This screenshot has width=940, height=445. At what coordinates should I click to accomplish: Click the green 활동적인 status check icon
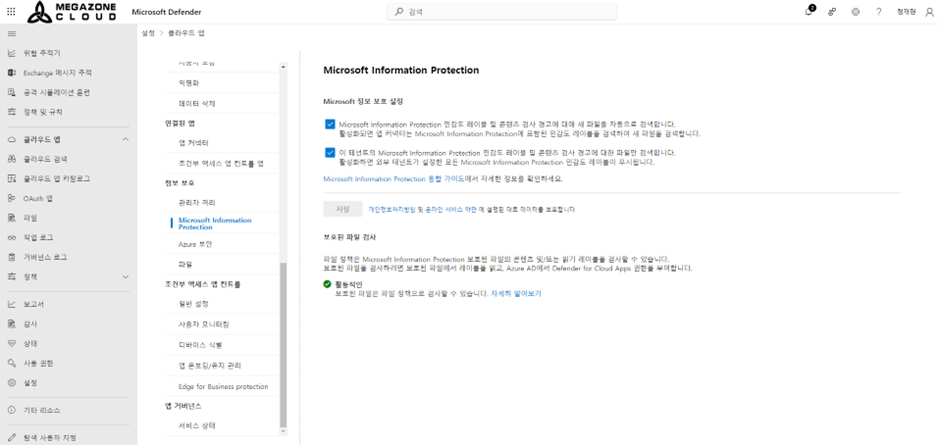327,284
